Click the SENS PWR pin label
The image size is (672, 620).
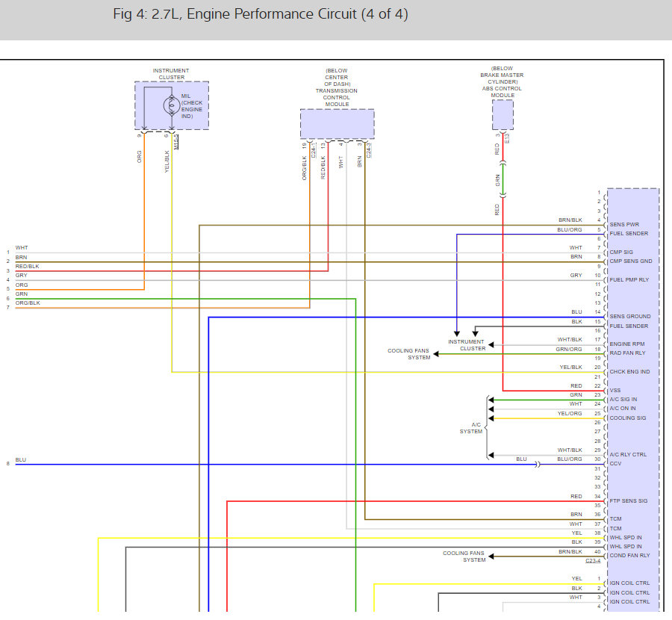tap(624, 224)
